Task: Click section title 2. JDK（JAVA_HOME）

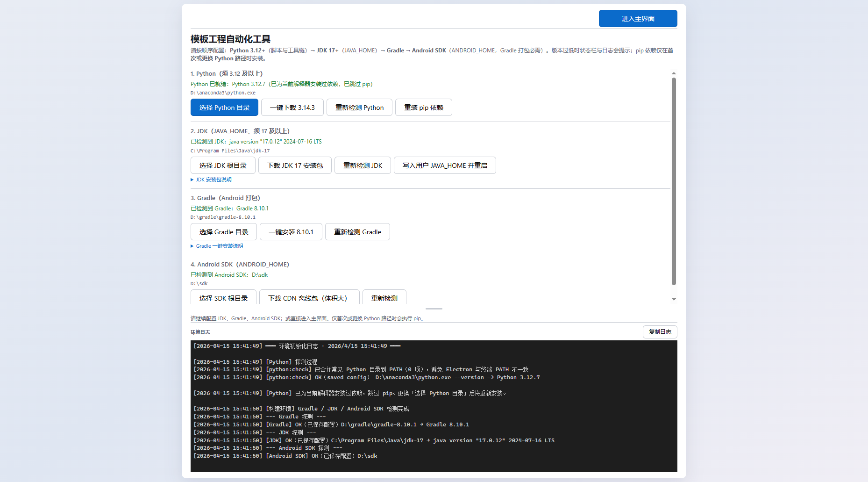Action: (x=240, y=131)
